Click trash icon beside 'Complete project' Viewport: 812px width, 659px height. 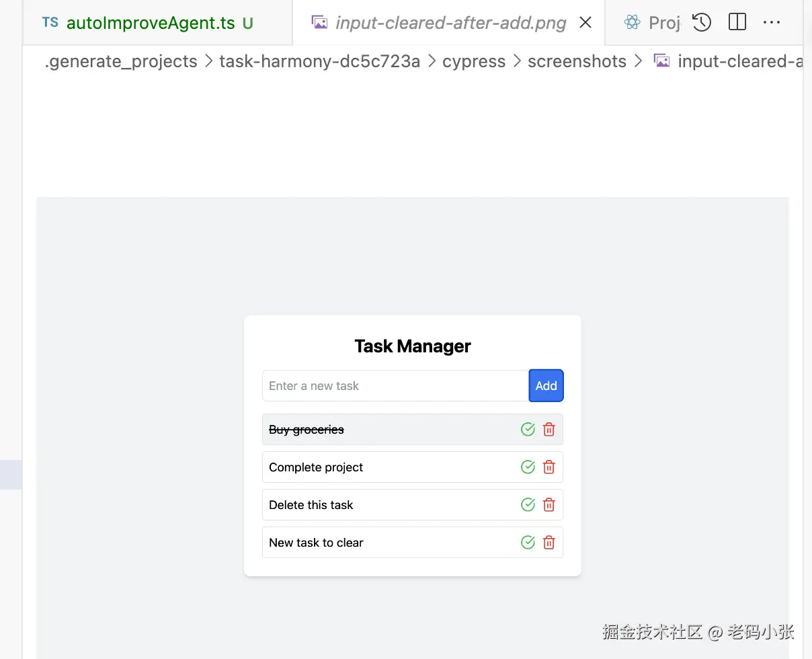[549, 467]
